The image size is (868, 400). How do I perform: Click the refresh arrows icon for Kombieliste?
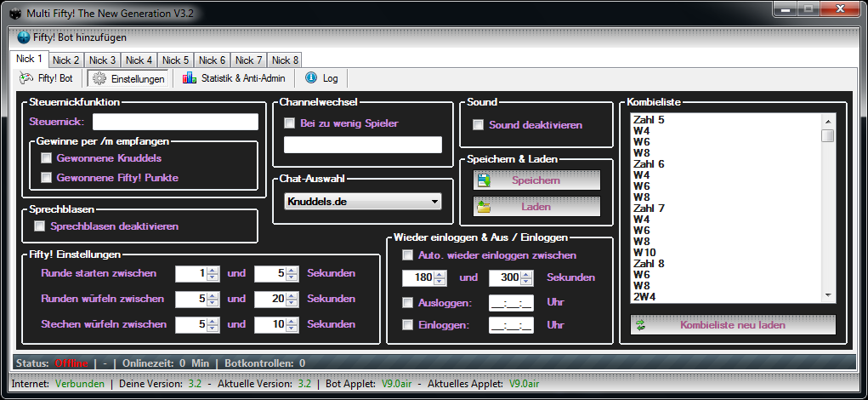click(640, 324)
